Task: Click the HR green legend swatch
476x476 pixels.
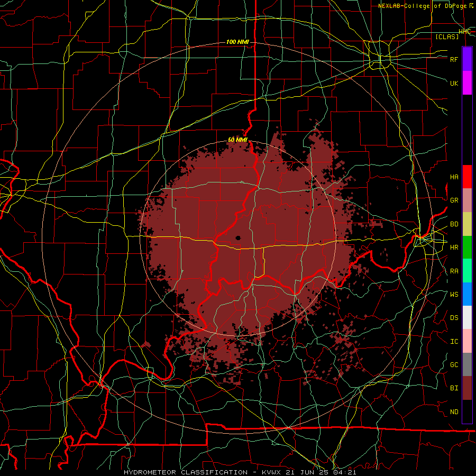Action: tap(467, 248)
